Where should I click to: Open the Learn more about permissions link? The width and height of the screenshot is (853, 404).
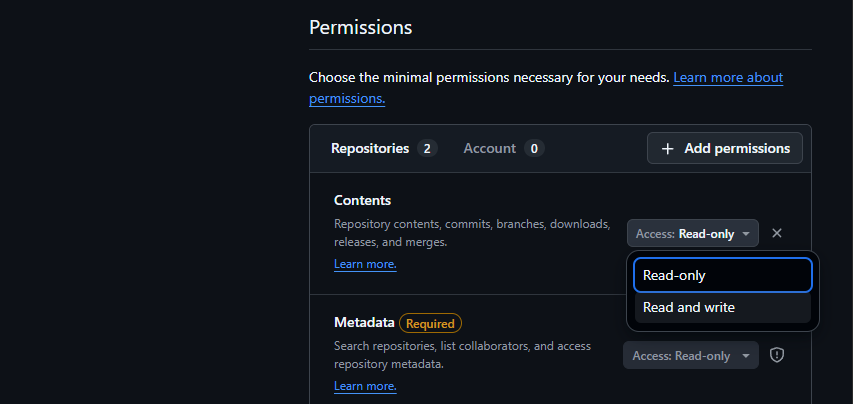(x=546, y=88)
